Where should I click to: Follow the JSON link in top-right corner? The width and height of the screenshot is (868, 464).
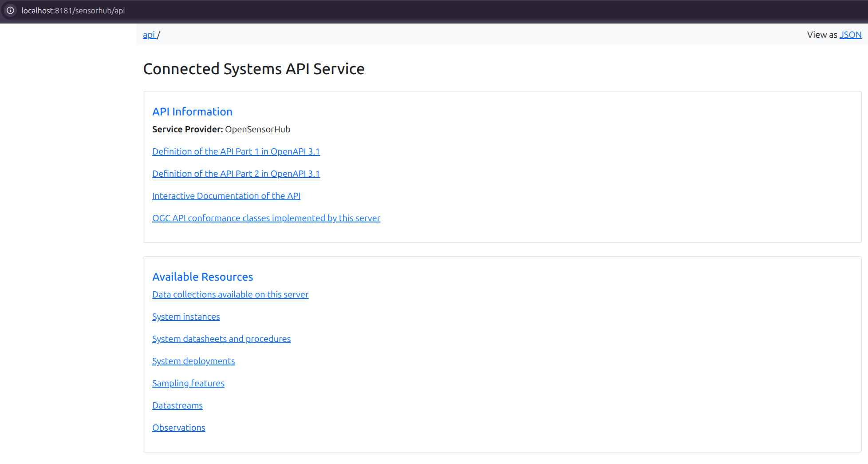point(850,35)
